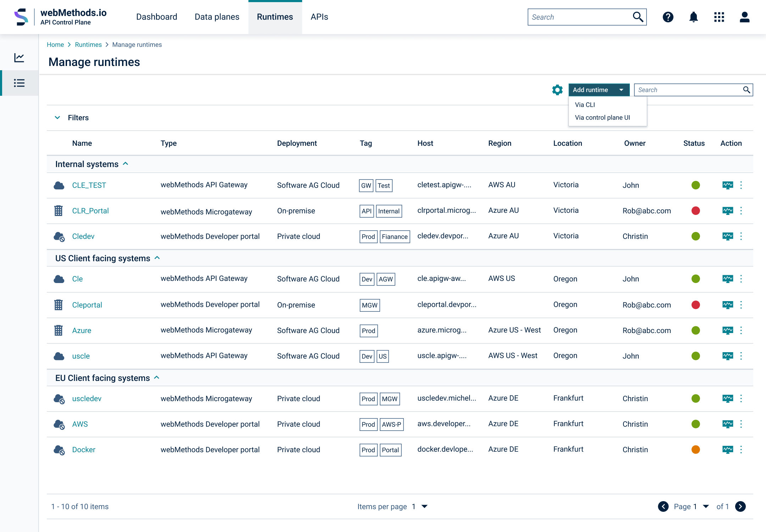This screenshot has width=766, height=532.
Task: Click the private cloud icon beside Cledev
Action: point(59,236)
